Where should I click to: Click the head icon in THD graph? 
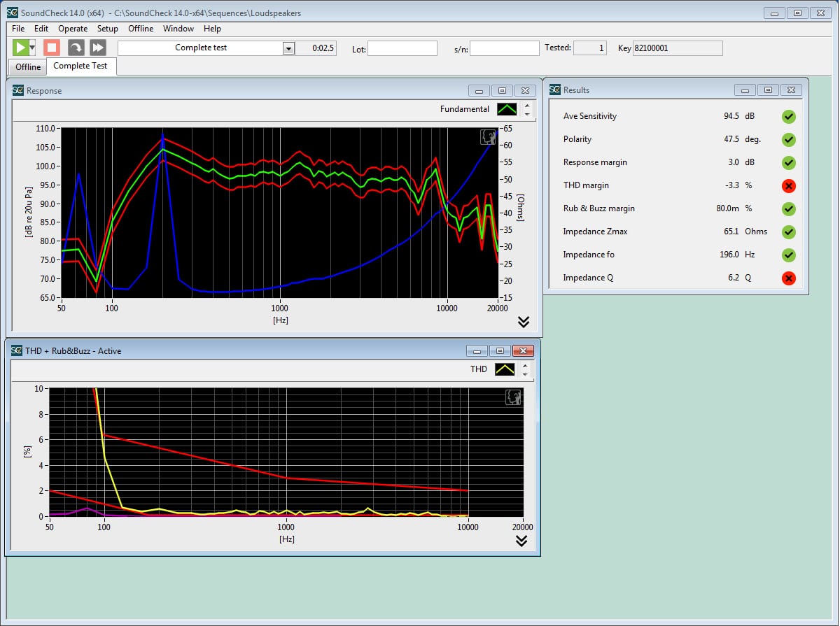(513, 397)
